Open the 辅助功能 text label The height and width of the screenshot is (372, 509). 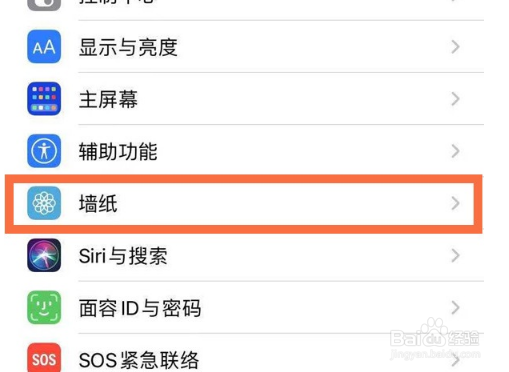tap(118, 151)
